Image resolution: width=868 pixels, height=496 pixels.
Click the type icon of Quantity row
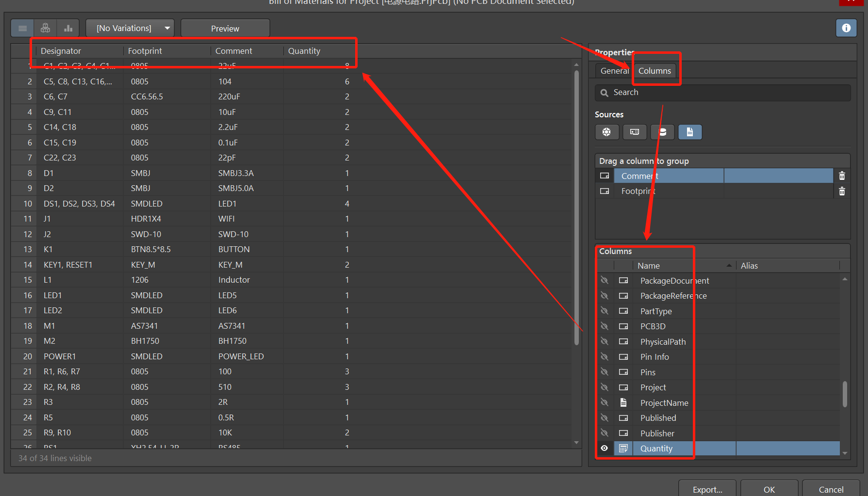pyautogui.click(x=623, y=448)
